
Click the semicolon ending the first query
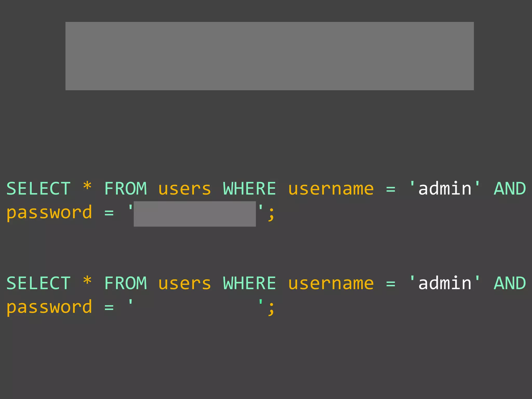coord(271,215)
